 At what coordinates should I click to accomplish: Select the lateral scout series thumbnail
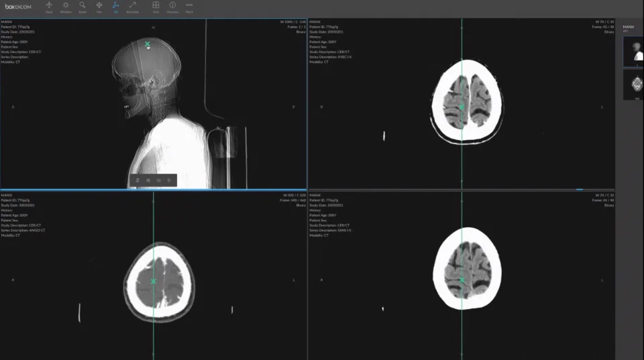pos(633,52)
